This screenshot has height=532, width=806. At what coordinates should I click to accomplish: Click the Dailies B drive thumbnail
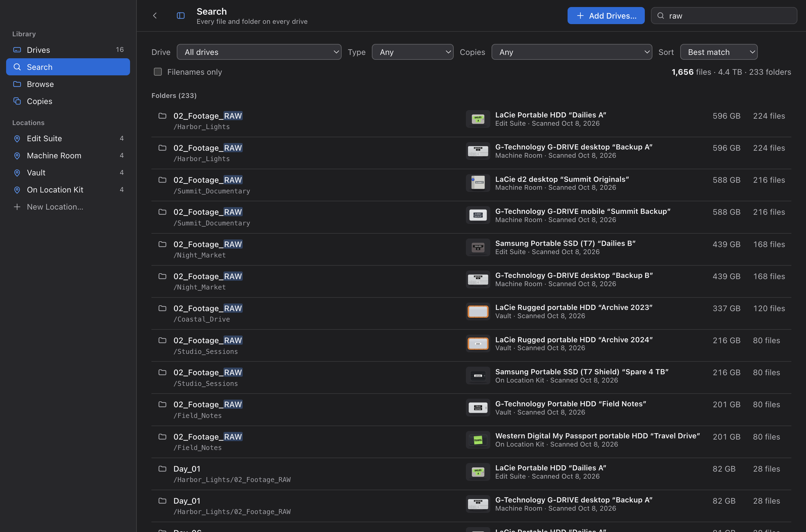(x=478, y=247)
